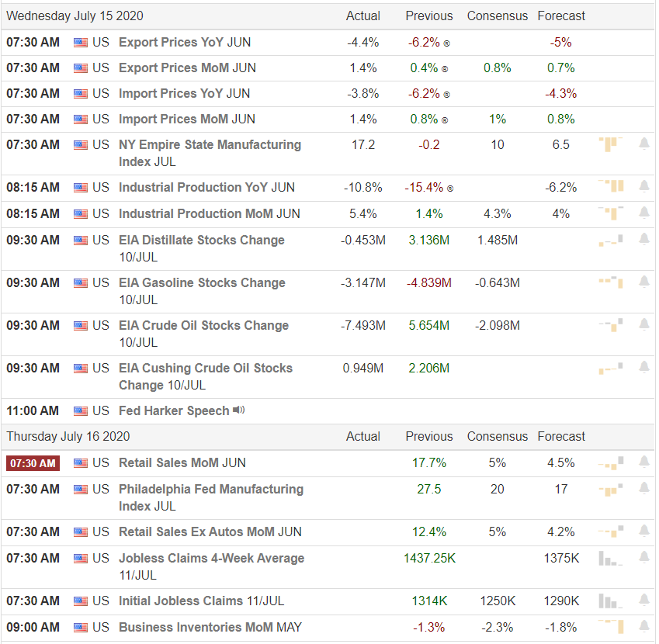The width and height of the screenshot is (659, 644).
Task: Toggle the reminder bell for Retail Sales MoM
Action: tap(643, 461)
